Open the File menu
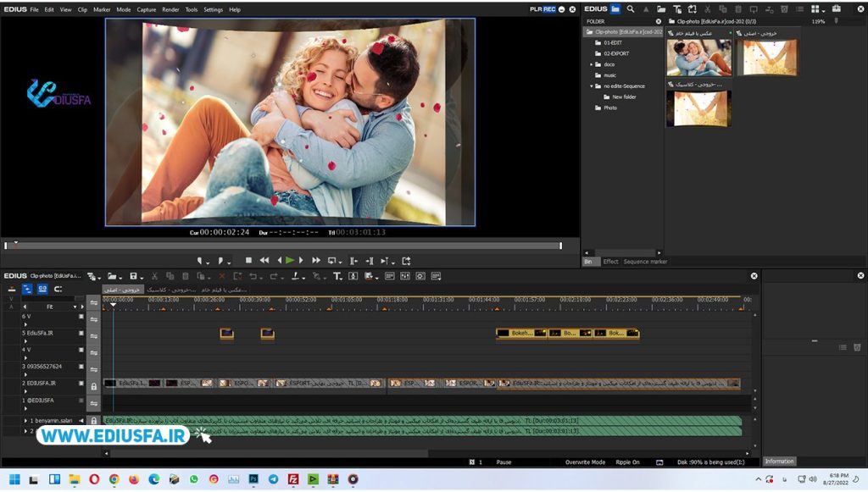 pos(34,9)
